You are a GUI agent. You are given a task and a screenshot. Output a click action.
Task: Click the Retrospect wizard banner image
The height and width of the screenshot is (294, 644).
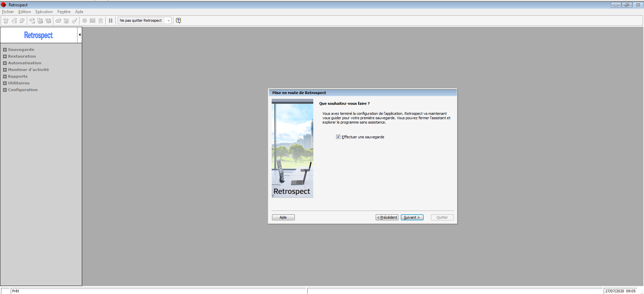coord(292,148)
